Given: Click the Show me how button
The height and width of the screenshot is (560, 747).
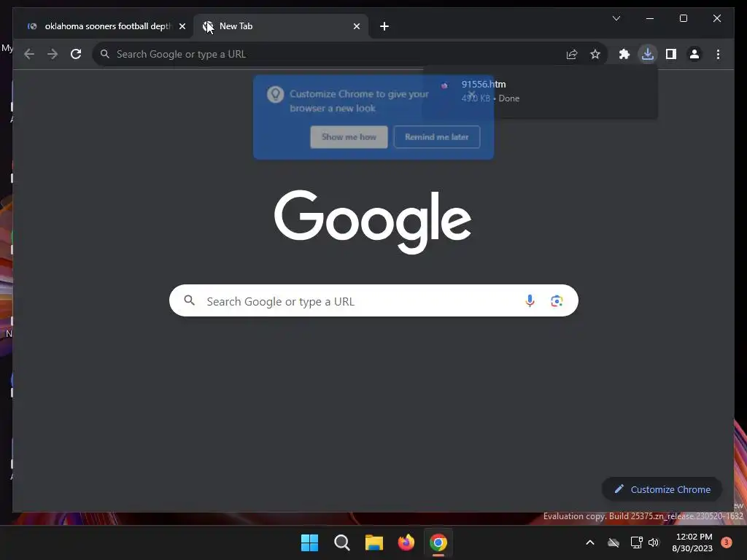Looking at the screenshot, I should coord(349,137).
